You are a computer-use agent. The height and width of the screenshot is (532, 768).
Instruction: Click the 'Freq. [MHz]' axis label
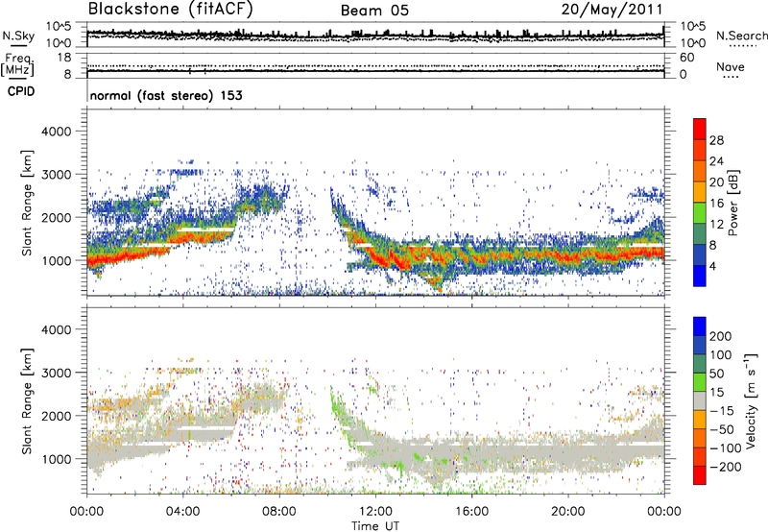tap(17, 65)
